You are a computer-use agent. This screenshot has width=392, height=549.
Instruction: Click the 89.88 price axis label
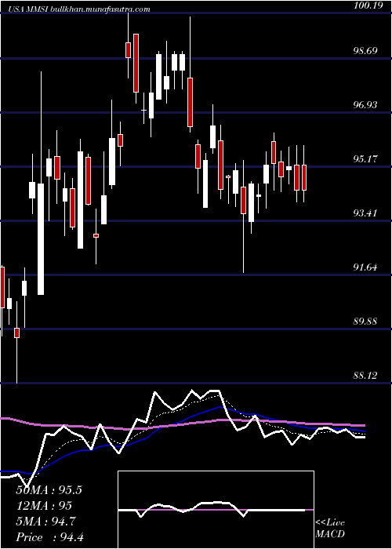point(365,321)
